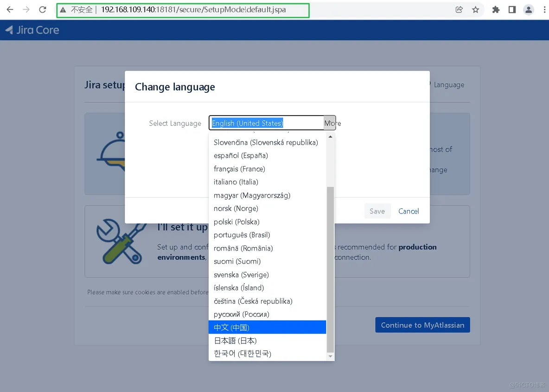Pick svenska (Sverige) language

coord(267,275)
